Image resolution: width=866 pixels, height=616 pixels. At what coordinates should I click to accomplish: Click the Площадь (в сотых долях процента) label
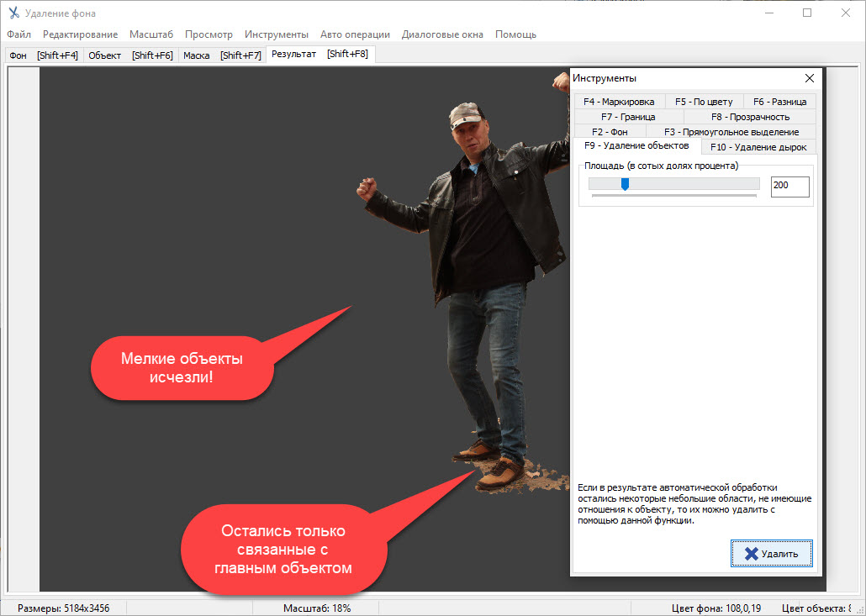pos(661,166)
